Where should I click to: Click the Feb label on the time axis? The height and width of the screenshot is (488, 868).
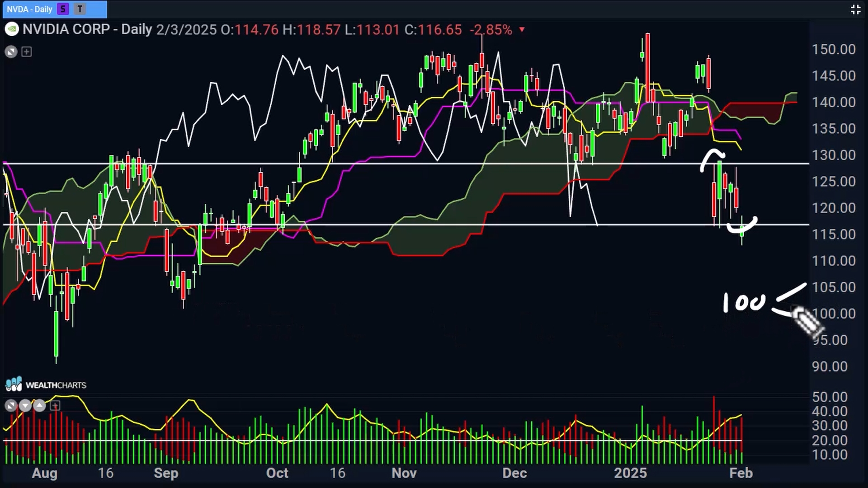tap(741, 473)
